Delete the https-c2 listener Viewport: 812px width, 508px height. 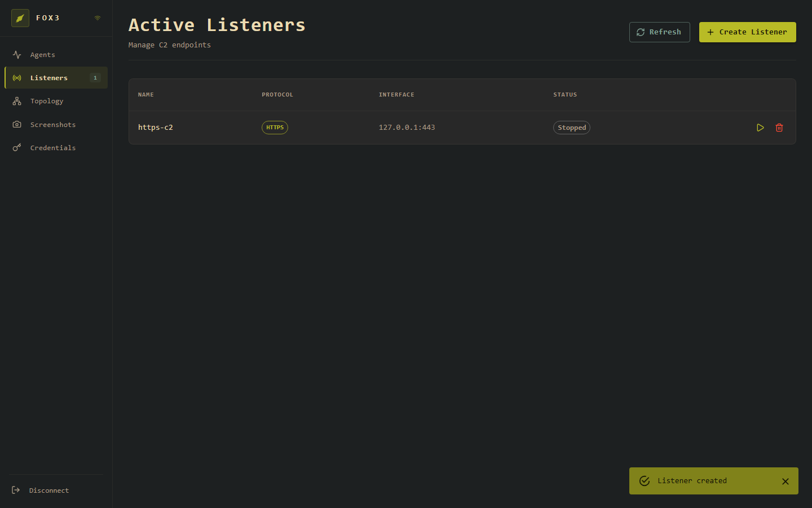coord(779,128)
